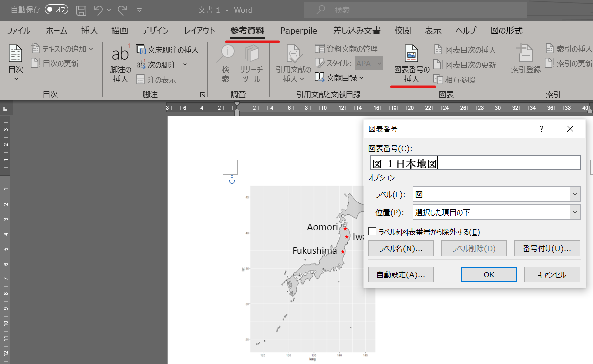This screenshot has height=364, width=593.
Task: Click the anchor marker beside the picture
Action: point(232,180)
